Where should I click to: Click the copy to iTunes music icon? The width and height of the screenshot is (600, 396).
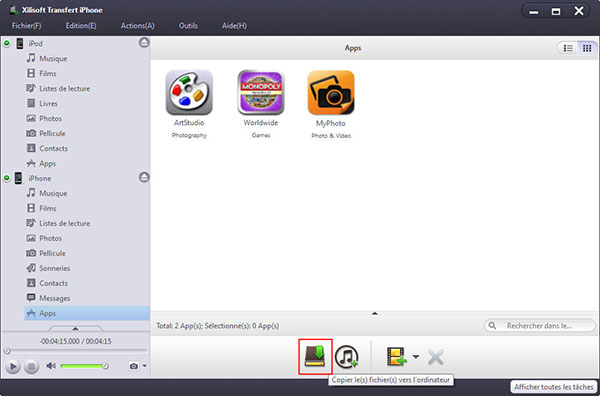pyautogui.click(x=346, y=357)
